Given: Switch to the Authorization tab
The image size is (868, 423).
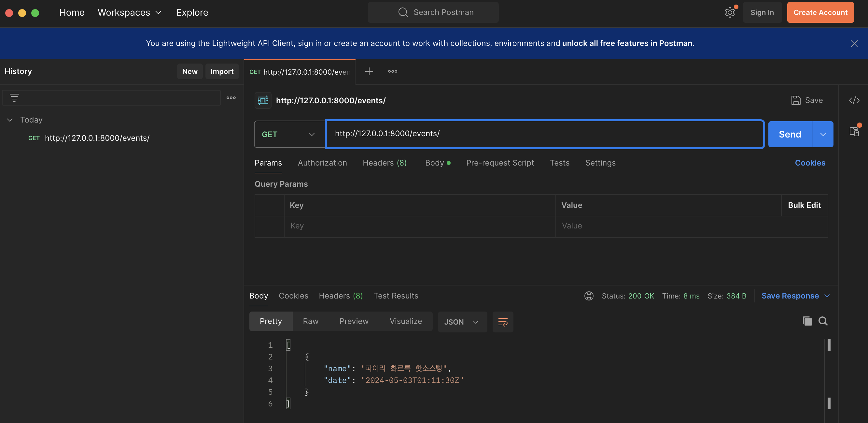Looking at the screenshot, I should (x=322, y=163).
